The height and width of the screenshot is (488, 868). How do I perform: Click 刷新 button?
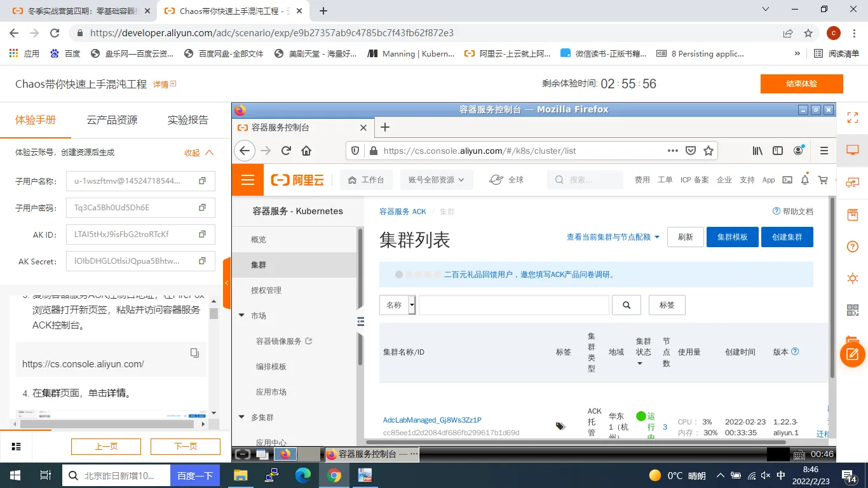tap(686, 237)
